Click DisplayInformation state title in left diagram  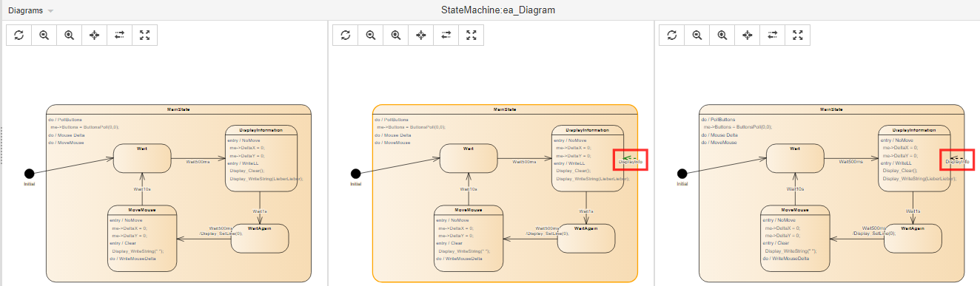pos(261,130)
